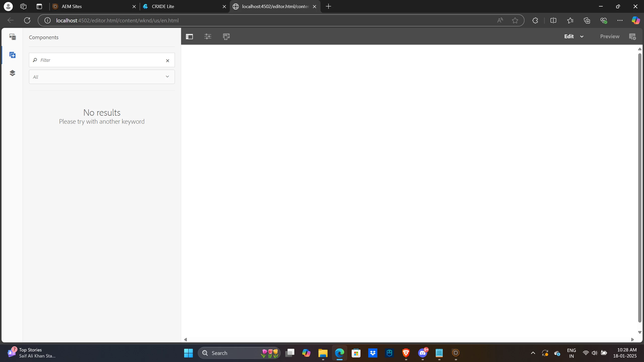644x362 pixels.
Task: Open Page Information sliders icon
Action: [208, 37]
